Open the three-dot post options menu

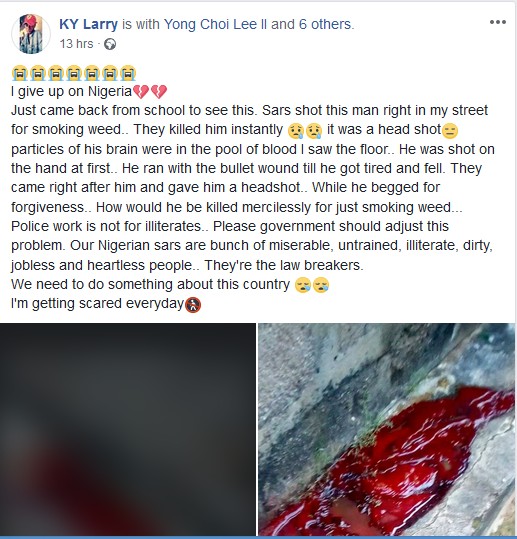point(498,22)
